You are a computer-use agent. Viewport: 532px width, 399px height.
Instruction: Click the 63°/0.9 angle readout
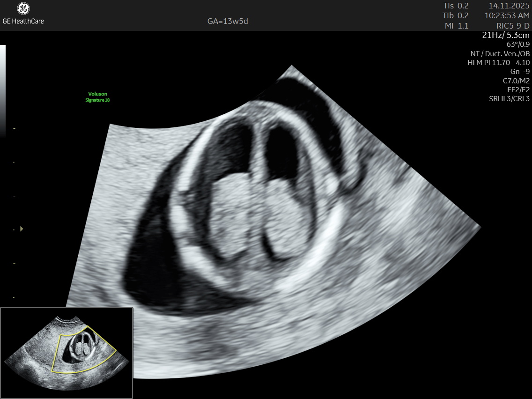(x=518, y=44)
